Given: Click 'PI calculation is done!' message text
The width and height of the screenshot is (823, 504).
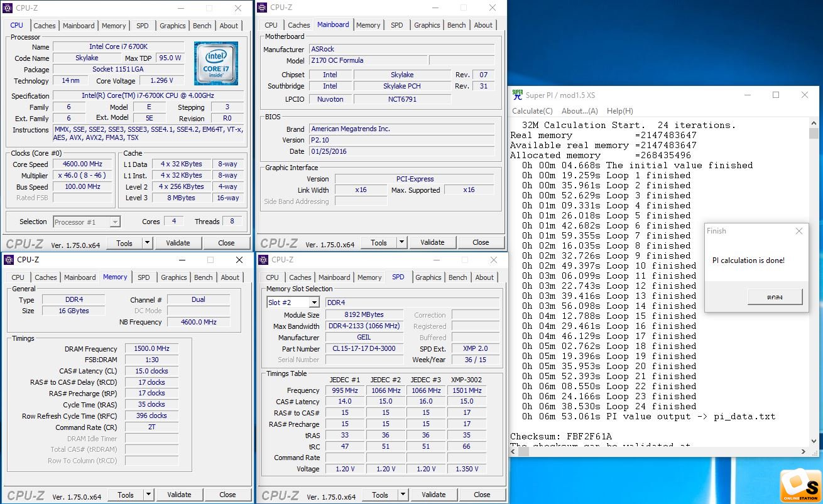Looking at the screenshot, I should [x=748, y=260].
